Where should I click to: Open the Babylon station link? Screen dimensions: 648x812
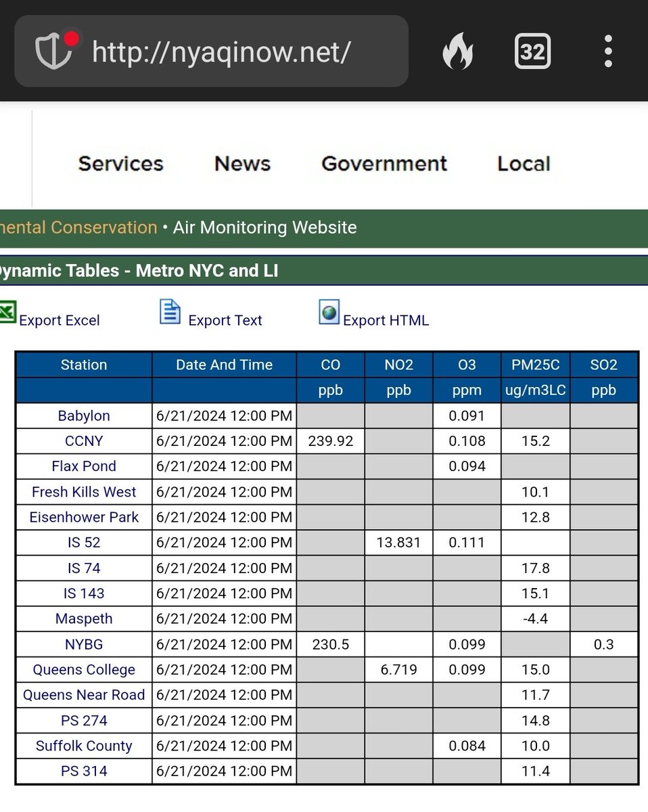(x=84, y=416)
